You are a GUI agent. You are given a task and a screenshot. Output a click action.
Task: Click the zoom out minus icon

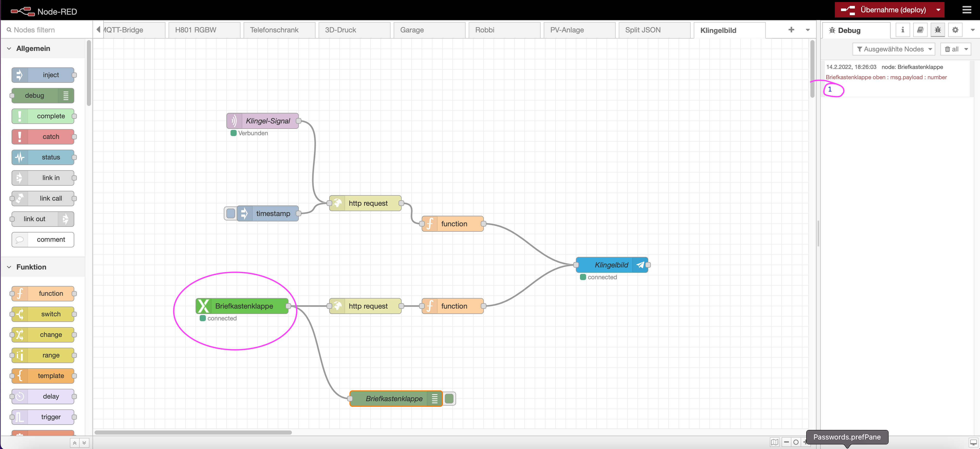(x=786, y=442)
